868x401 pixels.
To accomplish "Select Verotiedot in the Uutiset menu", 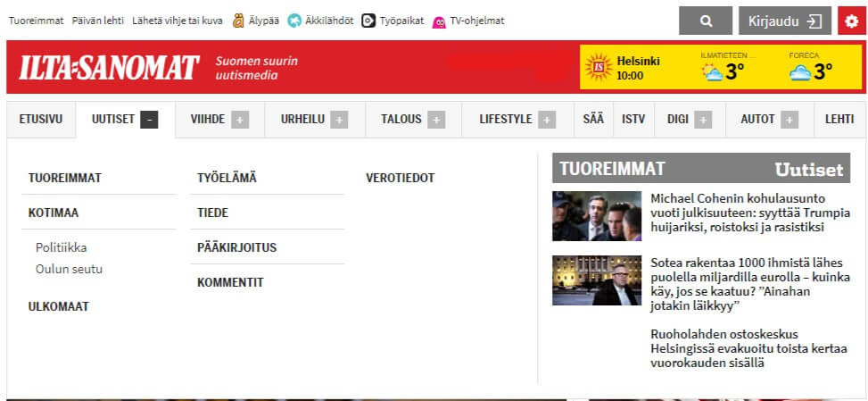I will (401, 179).
